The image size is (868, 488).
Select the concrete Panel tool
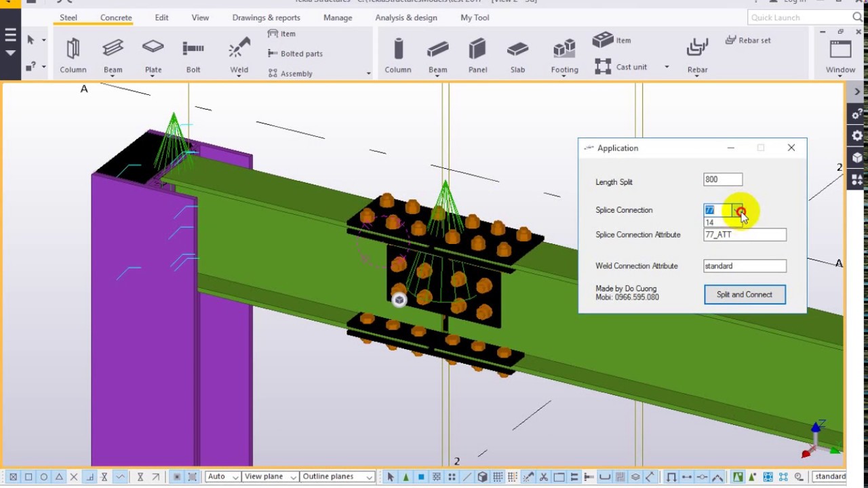[477, 55]
